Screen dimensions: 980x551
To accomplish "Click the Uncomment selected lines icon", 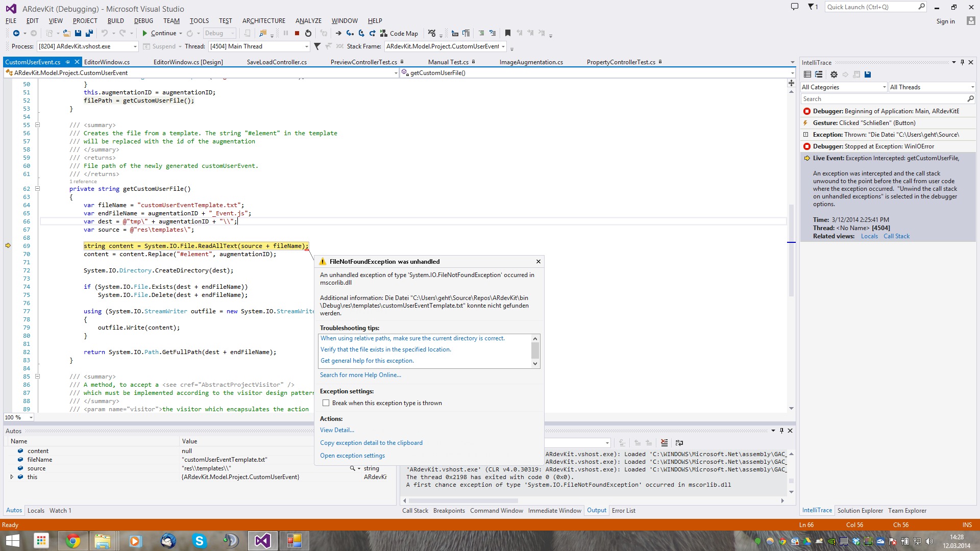I will pos(493,33).
